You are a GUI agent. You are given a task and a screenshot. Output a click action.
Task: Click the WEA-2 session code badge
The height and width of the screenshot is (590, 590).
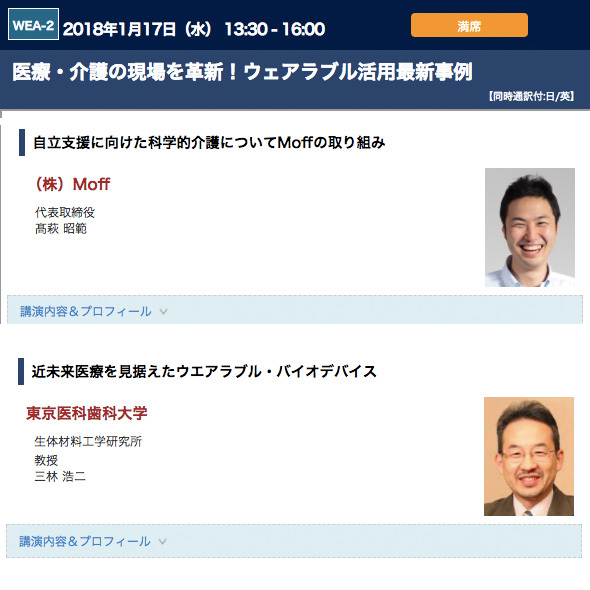pyautogui.click(x=33, y=24)
